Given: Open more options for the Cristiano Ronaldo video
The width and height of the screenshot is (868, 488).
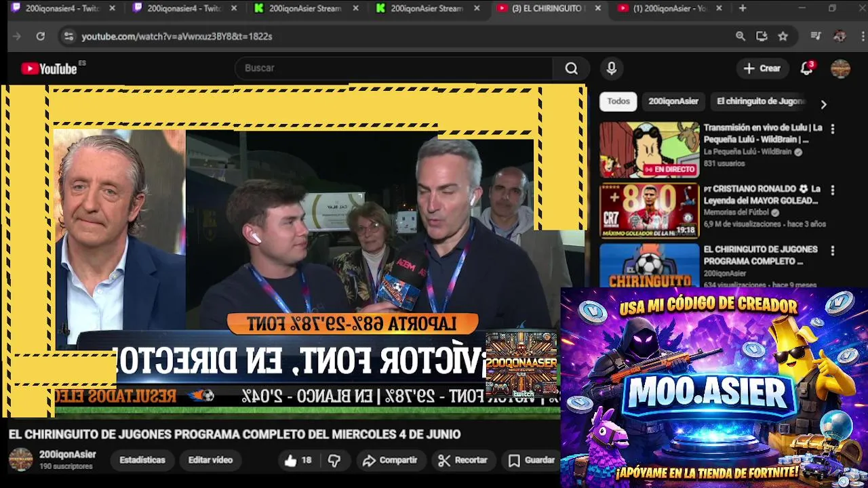Looking at the screenshot, I should pos(833,190).
